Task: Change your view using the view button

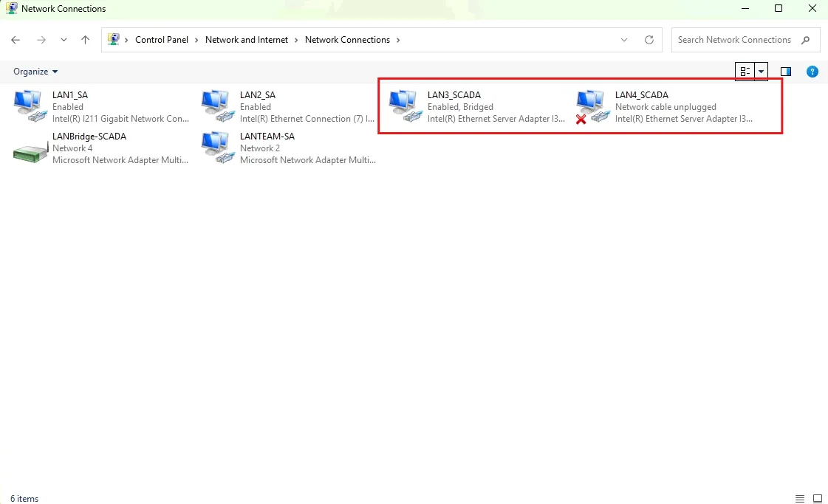Action: (745, 72)
